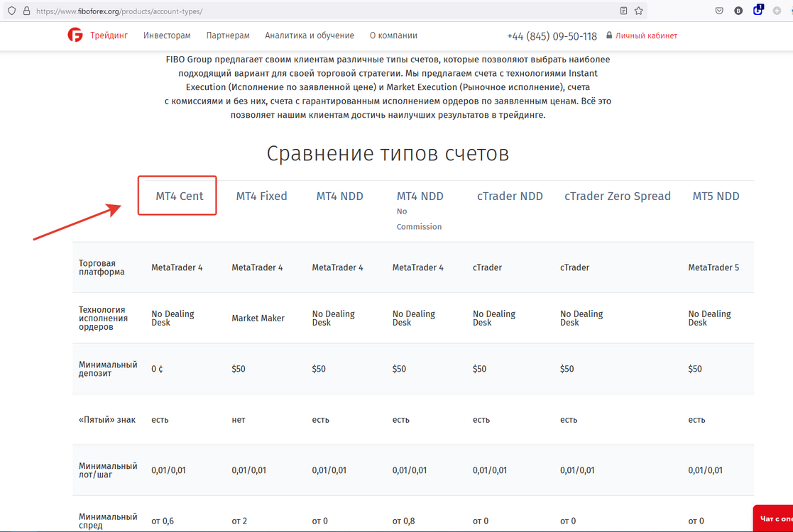Click the MetaTrader 5 cell
This screenshot has width=793, height=532.
(713, 267)
